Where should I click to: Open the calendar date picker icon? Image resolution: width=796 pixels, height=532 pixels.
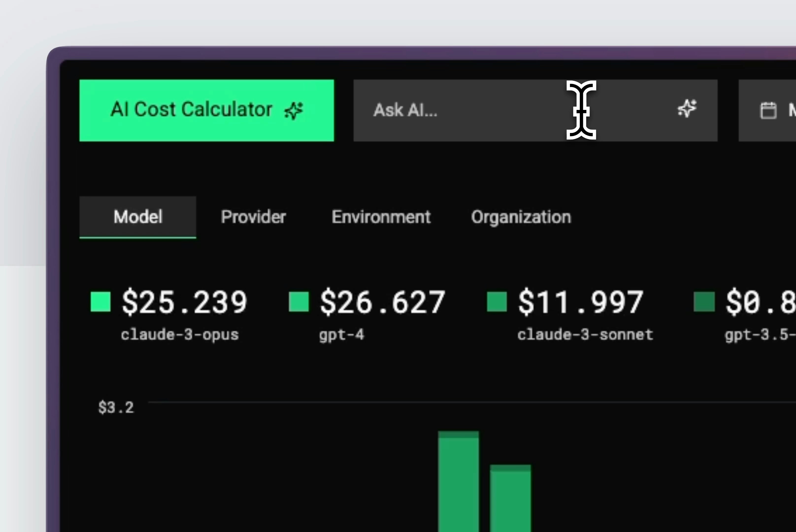768,111
